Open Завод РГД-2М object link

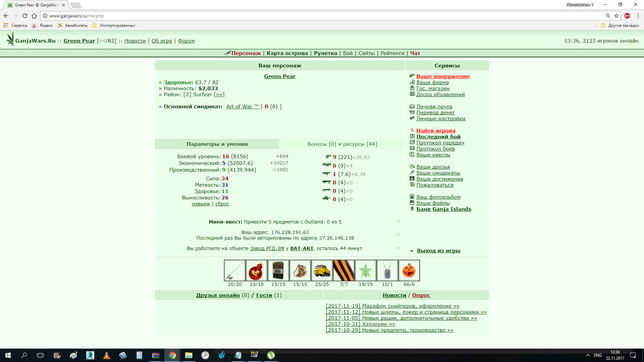(267, 248)
